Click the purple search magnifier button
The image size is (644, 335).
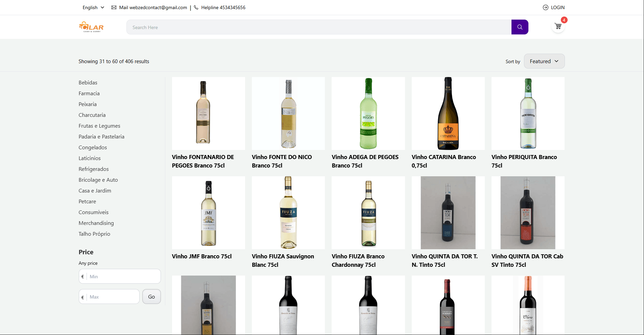(x=520, y=27)
